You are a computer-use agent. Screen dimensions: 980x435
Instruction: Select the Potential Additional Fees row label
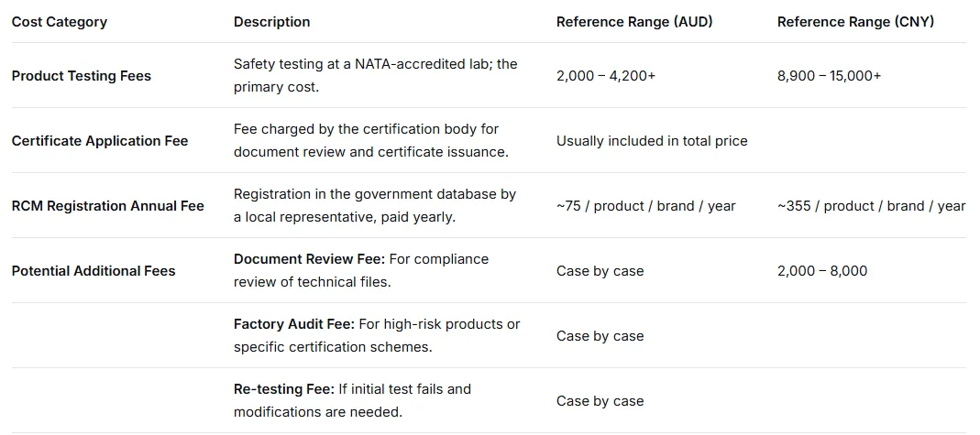(x=93, y=271)
